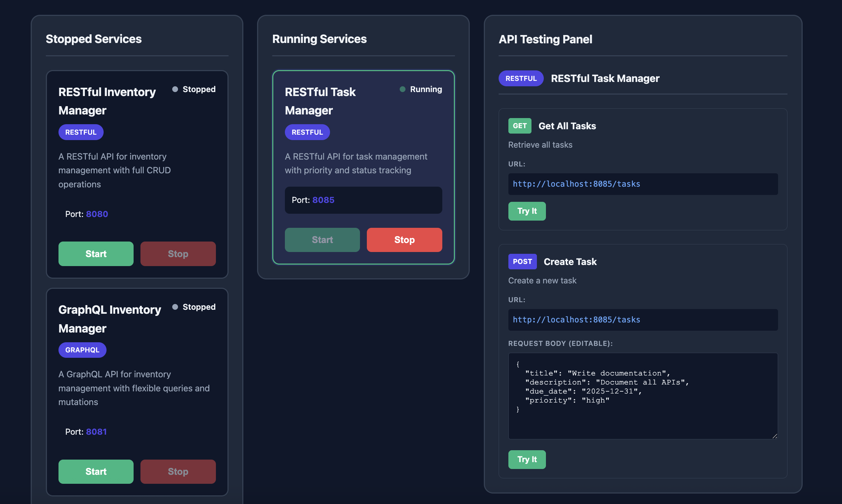Click the request body resize handle
This screenshot has width=842, height=504.
coord(775,435)
